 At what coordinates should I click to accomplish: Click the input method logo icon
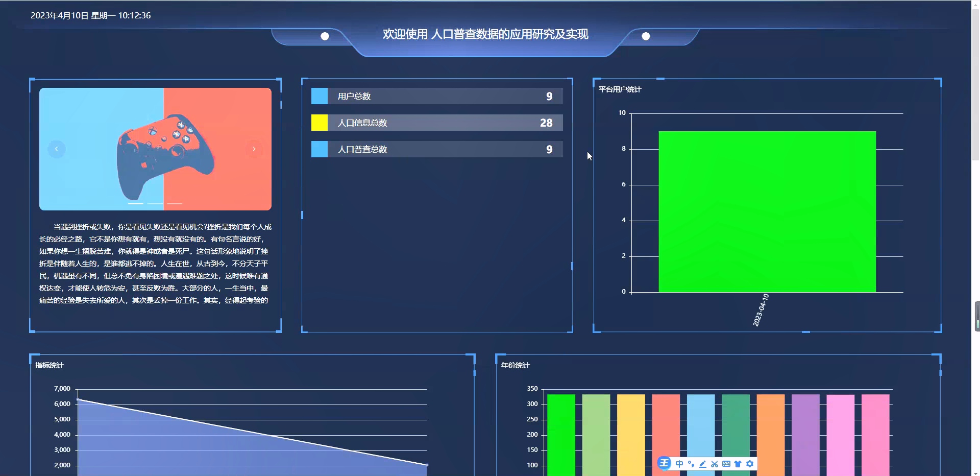(x=665, y=463)
